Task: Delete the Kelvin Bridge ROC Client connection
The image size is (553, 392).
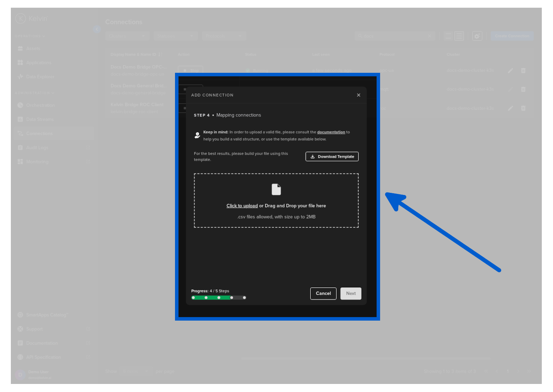Action: point(523,108)
